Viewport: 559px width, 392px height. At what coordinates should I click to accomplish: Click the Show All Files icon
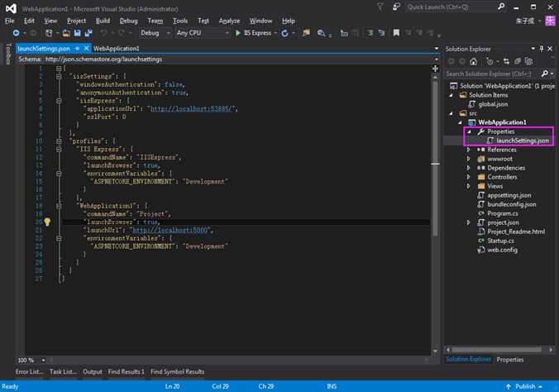[529, 61]
